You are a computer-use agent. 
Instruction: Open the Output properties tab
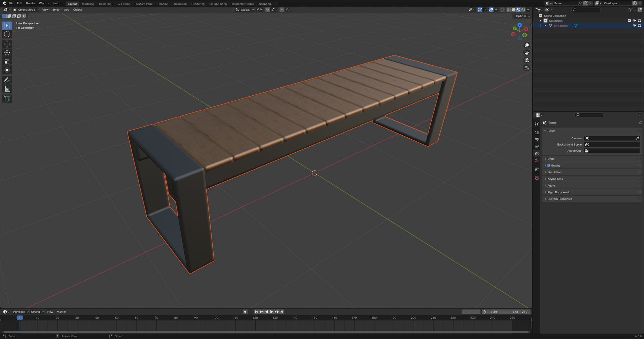(537, 140)
